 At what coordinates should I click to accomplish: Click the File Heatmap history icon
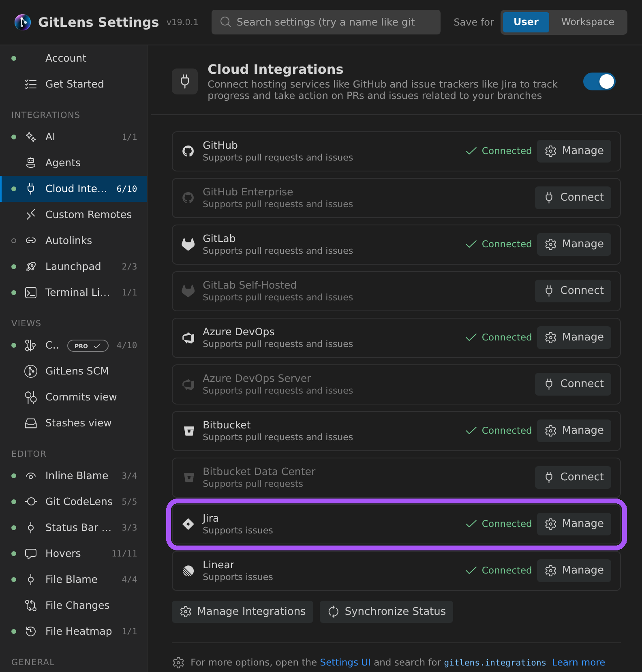(x=31, y=631)
